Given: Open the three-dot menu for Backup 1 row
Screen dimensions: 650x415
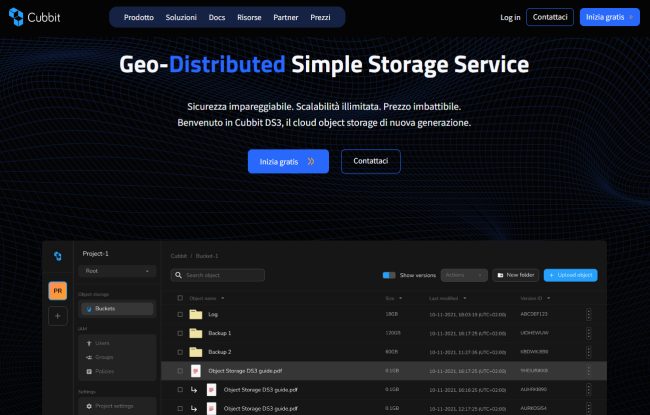Looking at the screenshot, I should pos(589,333).
